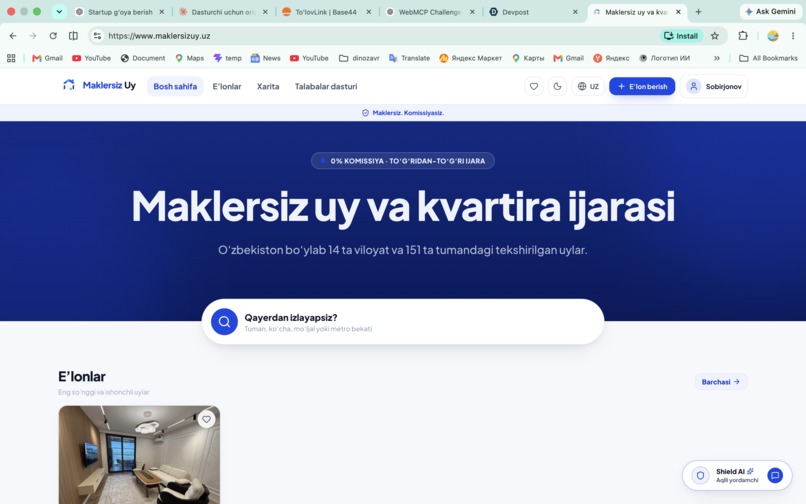Open Яндекс Маркет bookmark
The width and height of the screenshot is (806, 504).
click(470, 58)
